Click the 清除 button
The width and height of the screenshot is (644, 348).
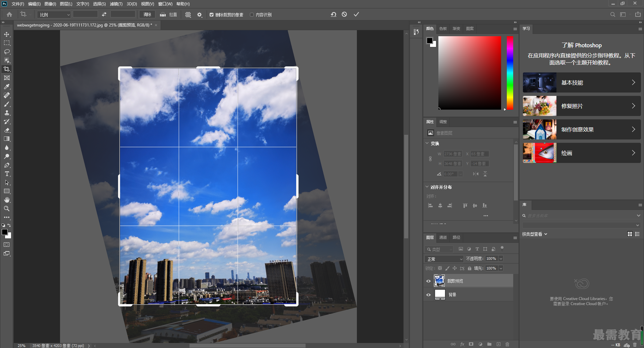coord(147,15)
